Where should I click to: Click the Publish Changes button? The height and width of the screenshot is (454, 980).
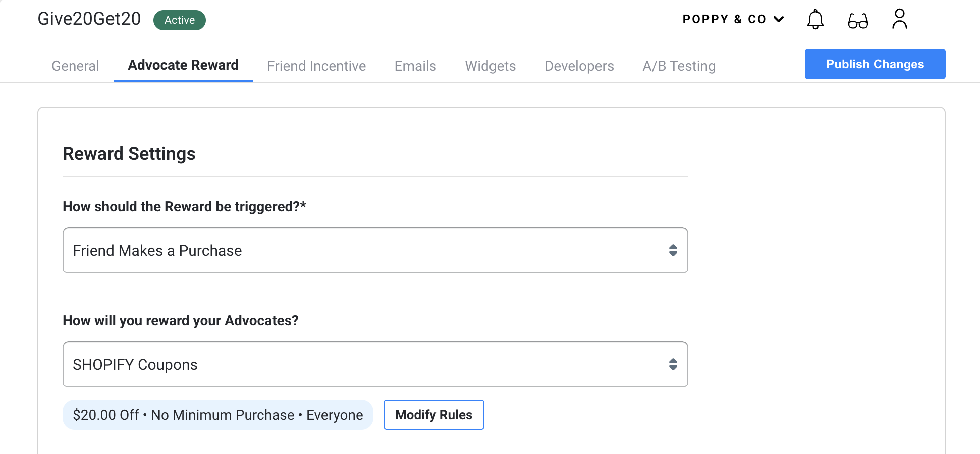coord(875,64)
